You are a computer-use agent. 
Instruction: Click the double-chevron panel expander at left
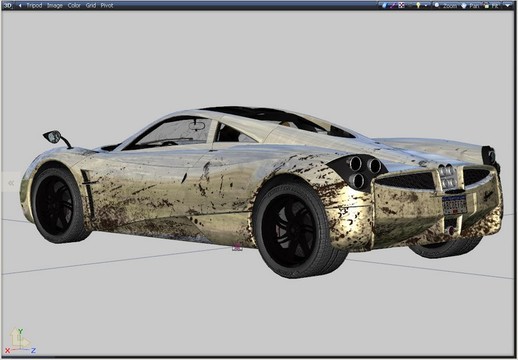point(11,183)
